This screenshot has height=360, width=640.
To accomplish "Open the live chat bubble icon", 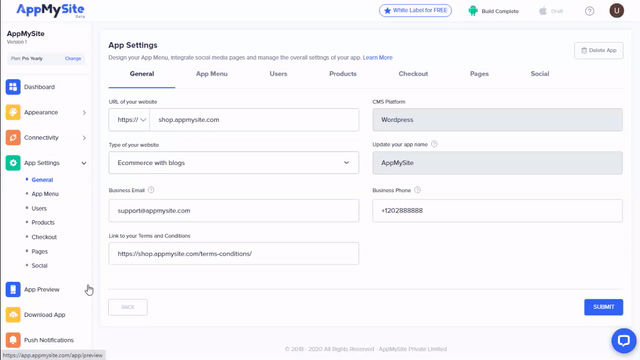I will click(x=624, y=340).
